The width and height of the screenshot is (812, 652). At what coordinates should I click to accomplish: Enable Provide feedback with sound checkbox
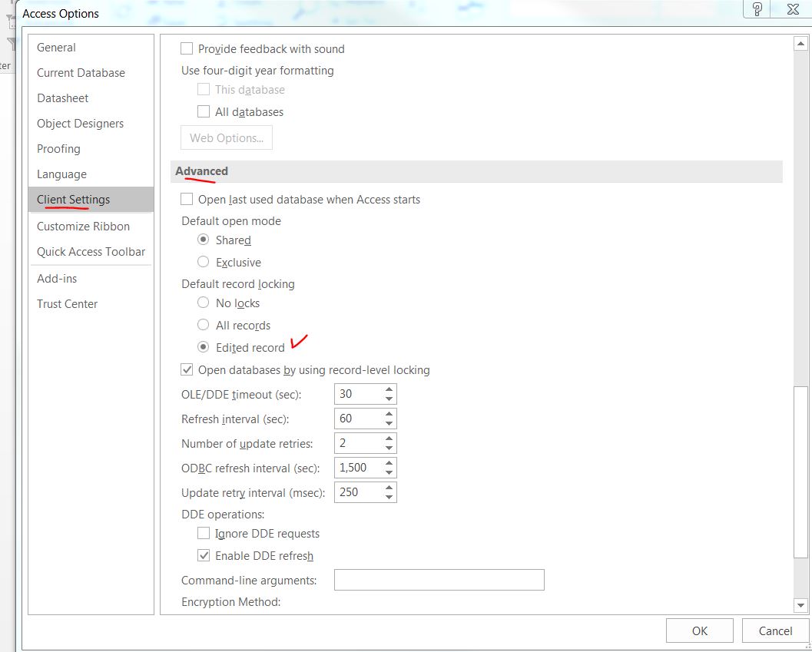point(187,48)
